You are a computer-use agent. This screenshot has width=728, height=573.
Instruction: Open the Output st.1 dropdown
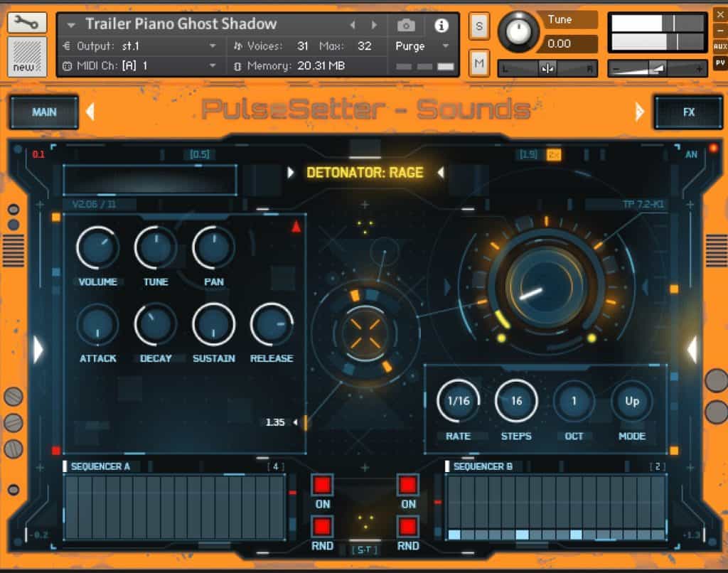(x=212, y=46)
